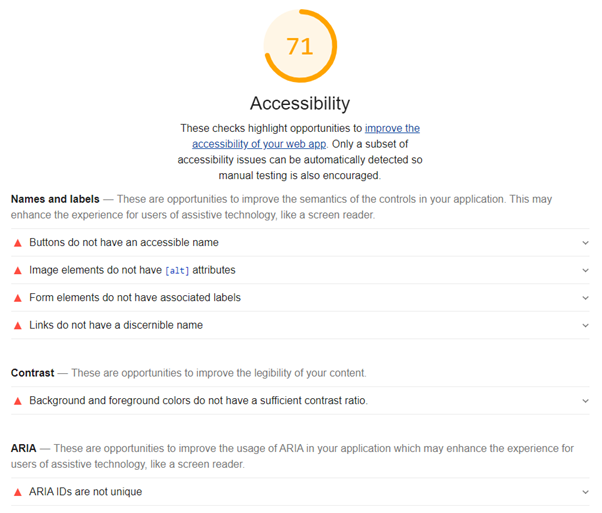This screenshot has height=513, width=602.
Task: Click the warning icon beside Form elements audit
Action: pyautogui.click(x=17, y=298)
